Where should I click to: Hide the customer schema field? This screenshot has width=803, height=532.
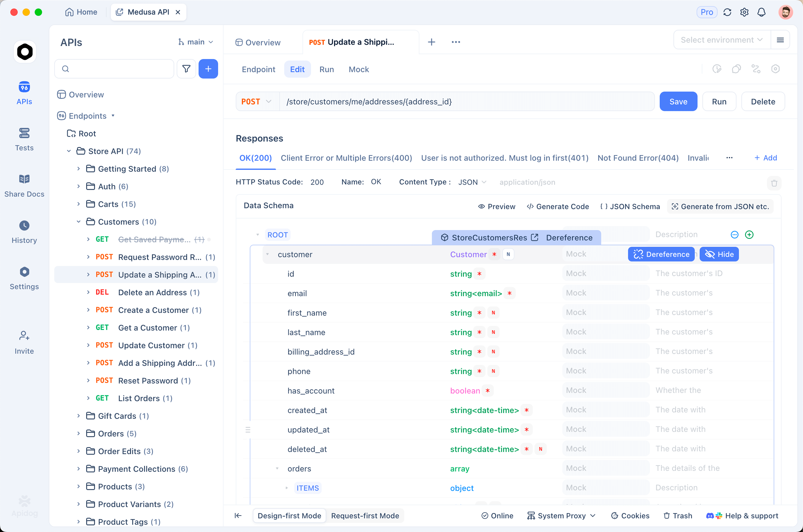click(719, 254)
